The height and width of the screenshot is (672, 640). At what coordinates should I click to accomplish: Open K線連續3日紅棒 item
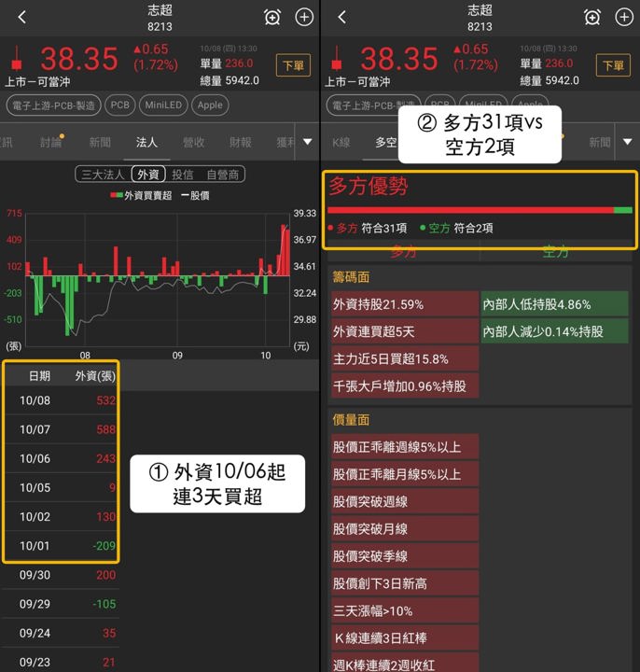[x=404, y=638]
